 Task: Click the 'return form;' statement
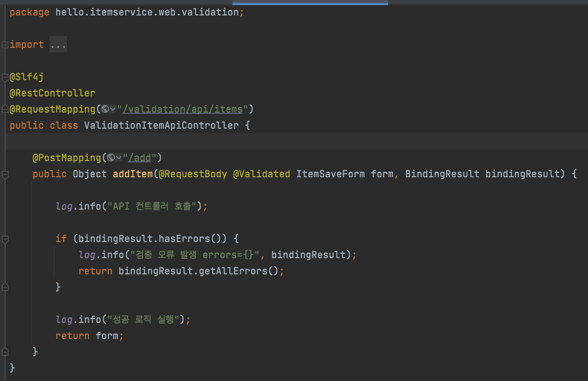click(x=89, y=336)
